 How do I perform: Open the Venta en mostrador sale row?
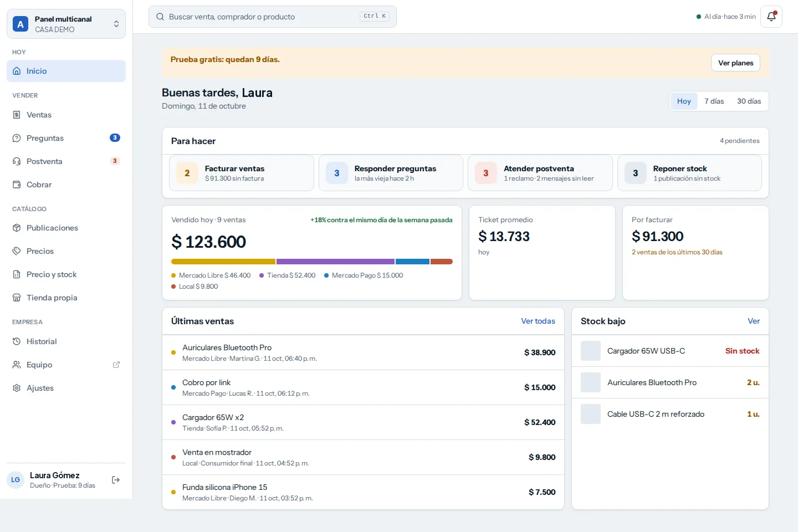363,457
